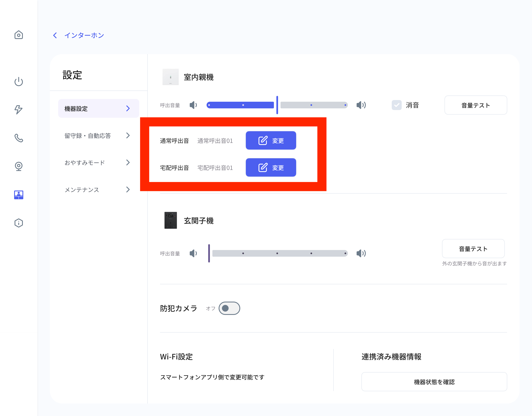The image size is (532, 416).
Task: Open the home icon in sidebar
Action: click(18, 35)
